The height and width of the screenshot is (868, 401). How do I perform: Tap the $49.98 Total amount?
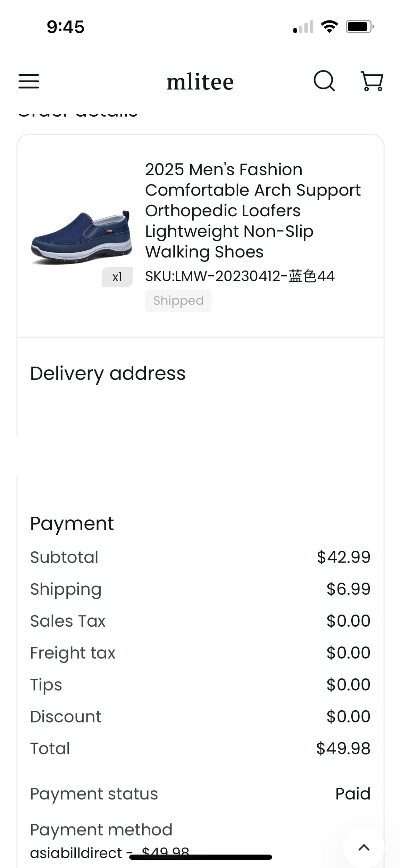coord(343,749)
